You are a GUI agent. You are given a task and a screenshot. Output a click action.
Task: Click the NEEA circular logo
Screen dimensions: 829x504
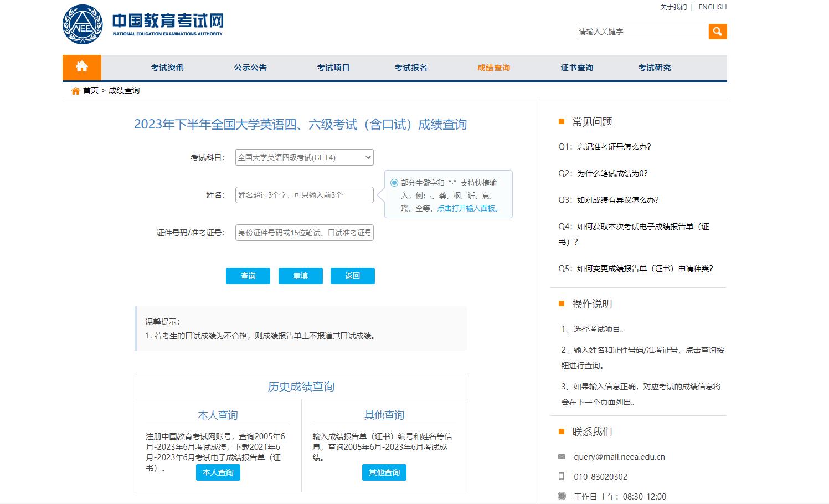[x=82, y=23]
